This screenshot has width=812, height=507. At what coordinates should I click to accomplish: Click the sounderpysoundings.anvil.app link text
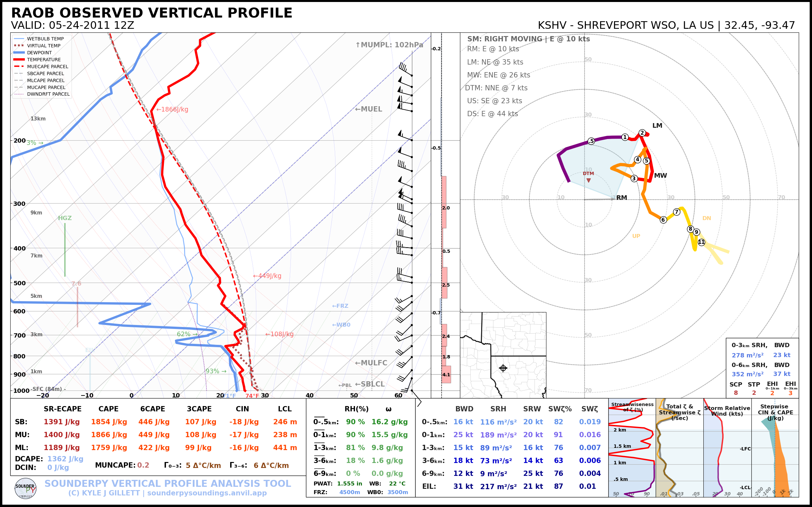207,493
